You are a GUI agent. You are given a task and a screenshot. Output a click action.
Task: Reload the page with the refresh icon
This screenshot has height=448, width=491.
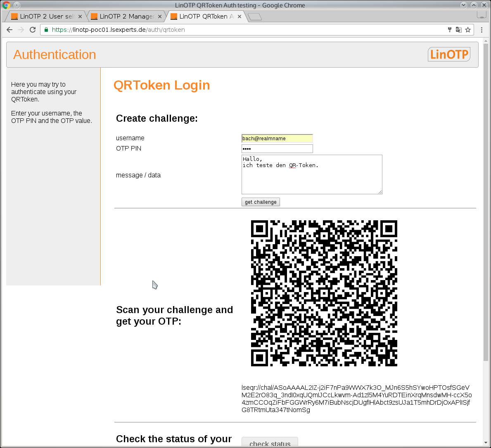[x=33, y=30]
